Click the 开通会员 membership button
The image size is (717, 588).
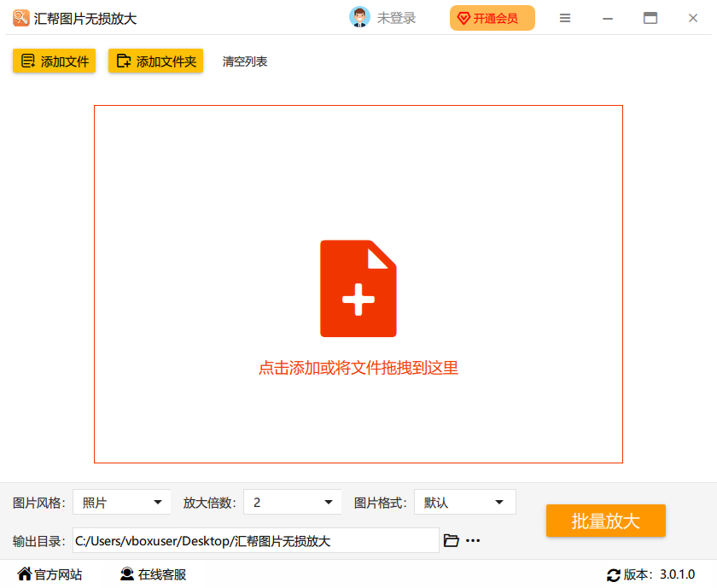492,18
